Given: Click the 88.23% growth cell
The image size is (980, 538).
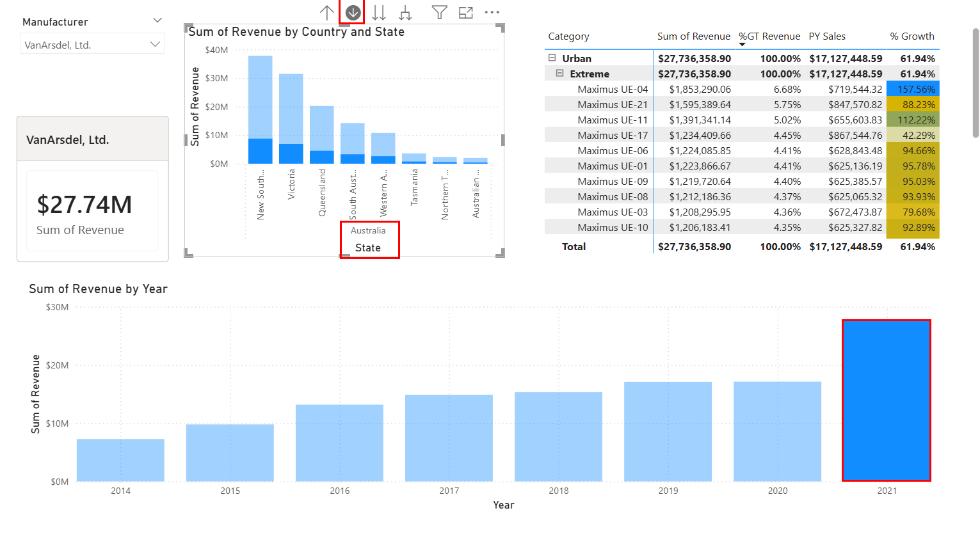Looking at the screenshot, I should click(913, 104).
